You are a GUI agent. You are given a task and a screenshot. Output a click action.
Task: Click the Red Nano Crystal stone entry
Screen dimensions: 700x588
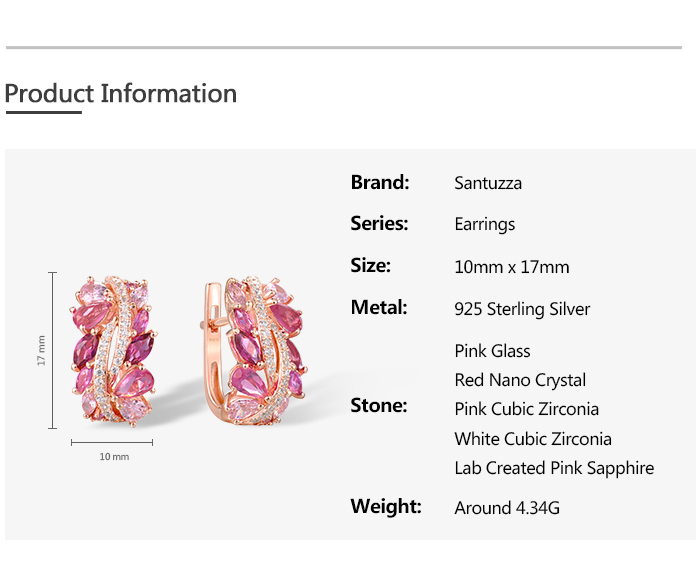click(520, 380)
